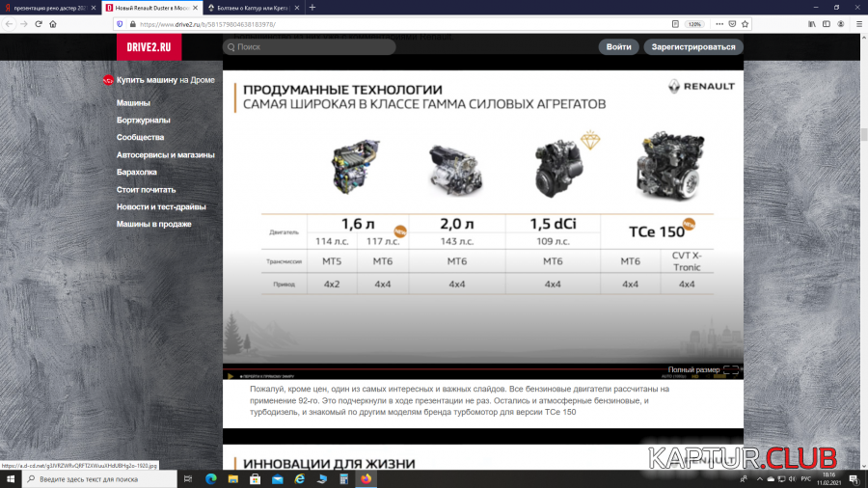Open the tracking protection shield icon
The height and width of the screenshot is (488, 868).
click(120, 24)
